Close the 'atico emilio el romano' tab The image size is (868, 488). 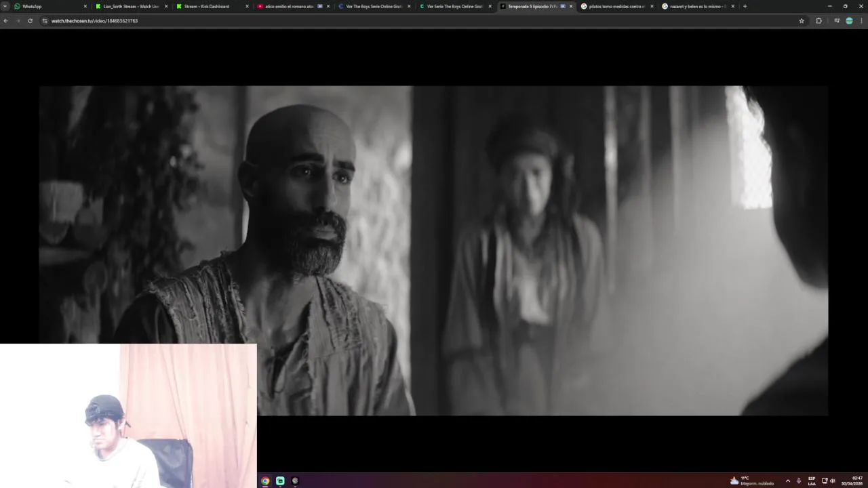[328, 6]
